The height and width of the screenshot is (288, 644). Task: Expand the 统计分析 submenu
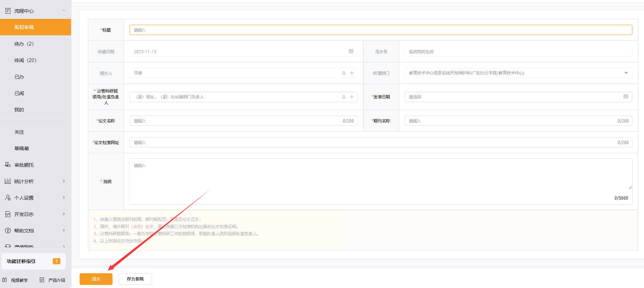coord(63,181)
